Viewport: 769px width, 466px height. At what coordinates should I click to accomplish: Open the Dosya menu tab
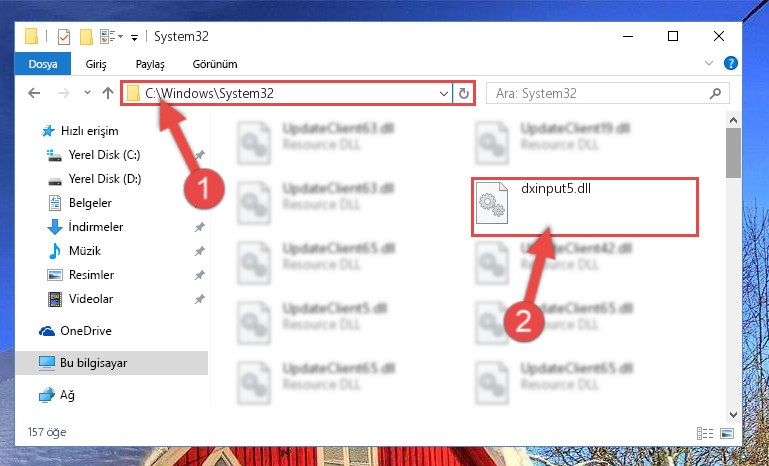tap(43, 64)
